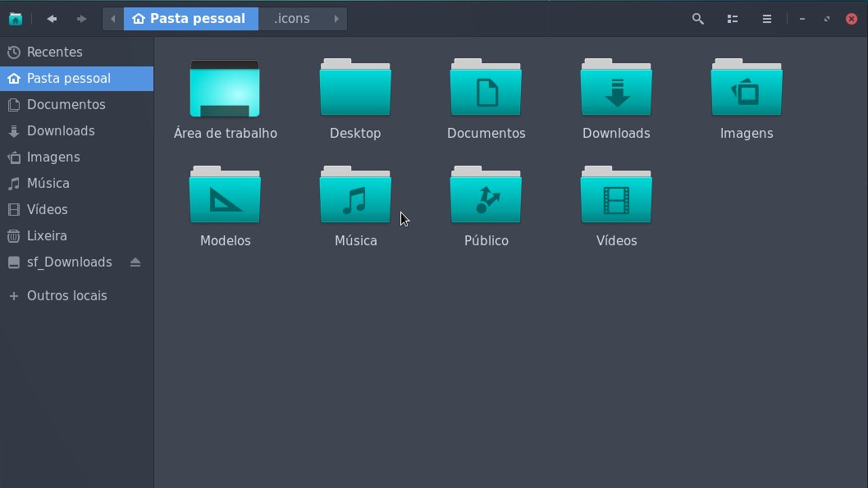Toggle the application icon in the titlebar
Viewport: 868px width, 488px height.
16,18
